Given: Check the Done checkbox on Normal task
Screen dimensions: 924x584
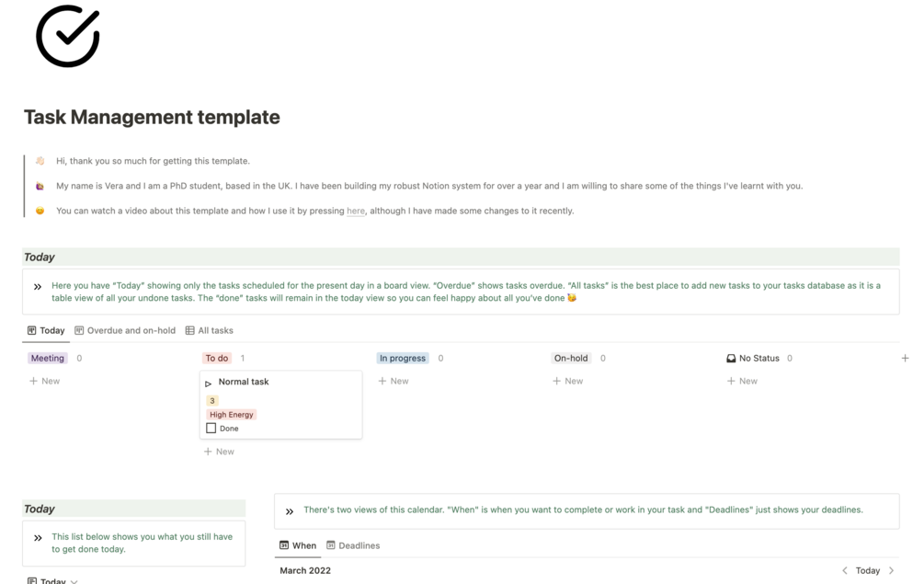Looking at the screenshot, I should pyautogui.click(x=211, y=429).
